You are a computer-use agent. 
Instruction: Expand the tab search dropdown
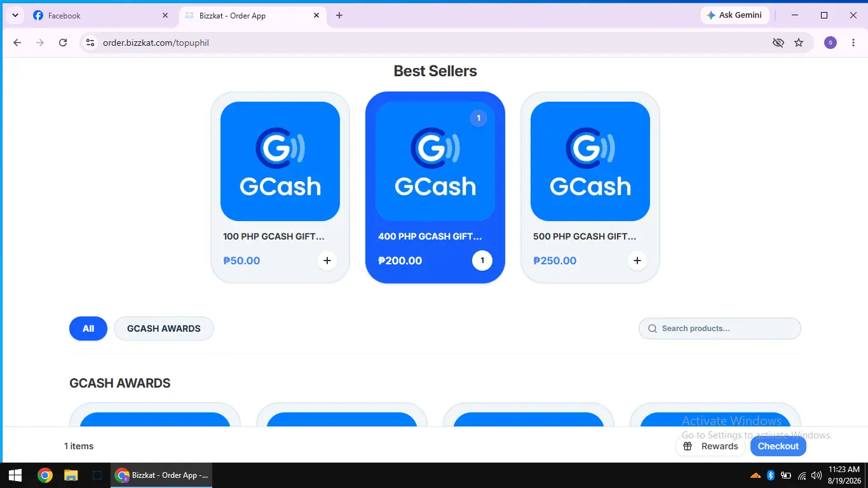15,15
